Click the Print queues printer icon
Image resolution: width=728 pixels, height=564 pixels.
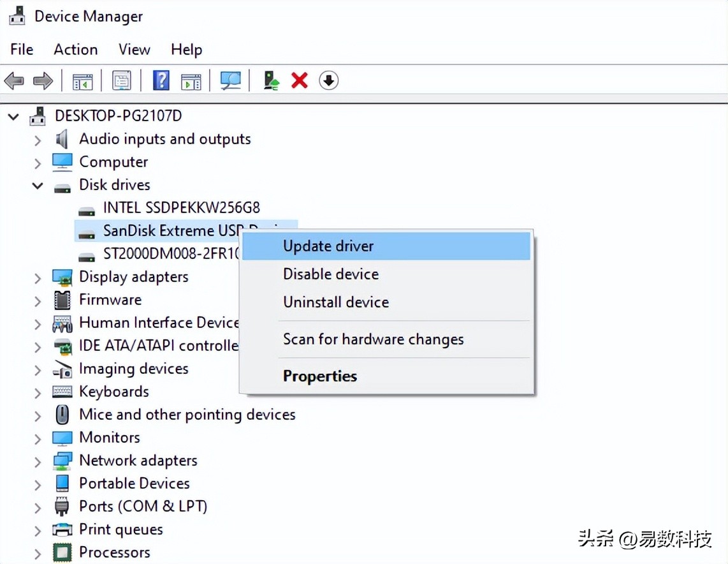click(62, 529)
